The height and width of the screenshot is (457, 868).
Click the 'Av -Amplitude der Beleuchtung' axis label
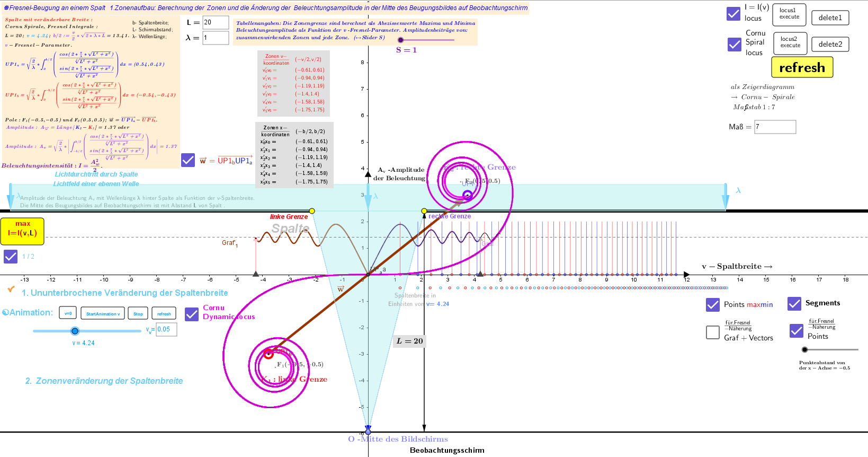click(x=400, y=174)
